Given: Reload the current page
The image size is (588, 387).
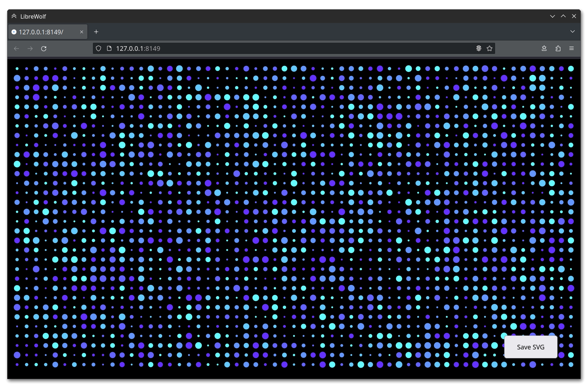Looking at the screenshot, I should click(44, 49).
